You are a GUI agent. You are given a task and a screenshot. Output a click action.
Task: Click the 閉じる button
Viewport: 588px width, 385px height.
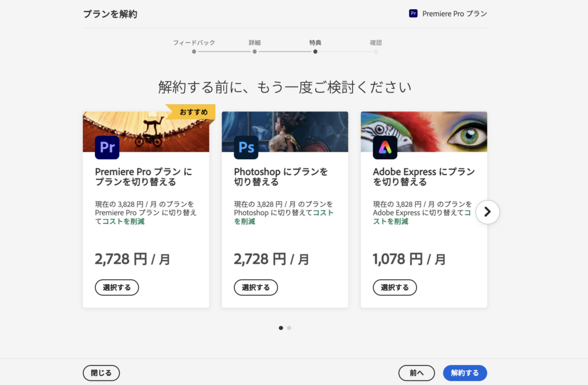click(x=101, y=373)
